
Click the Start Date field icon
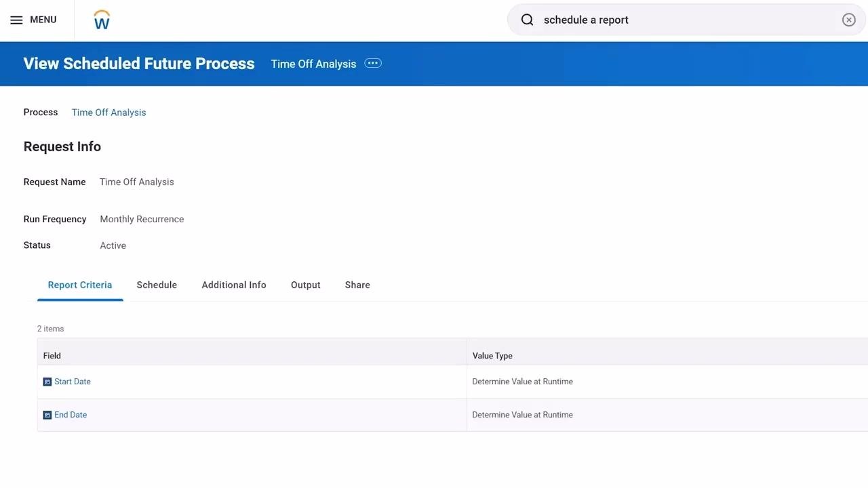pos(47,382)
